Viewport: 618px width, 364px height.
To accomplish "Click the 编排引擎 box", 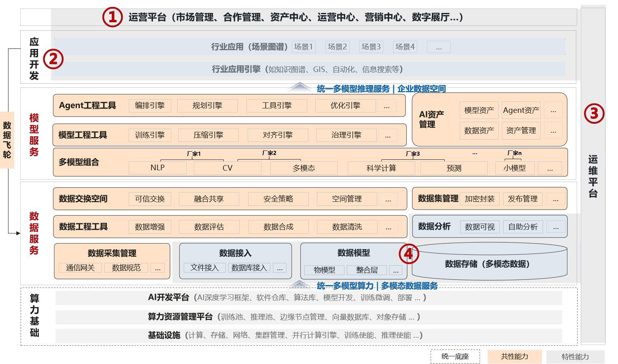I will pyautogui.click(x=150, y=106).
